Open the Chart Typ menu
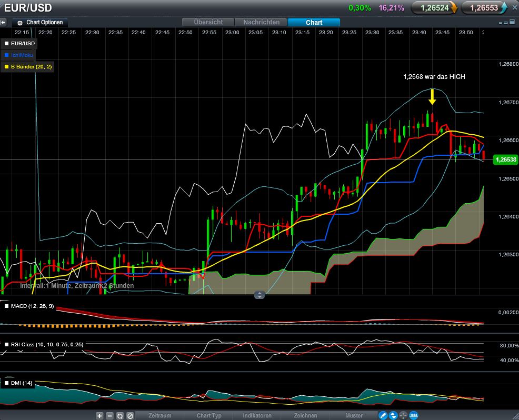519x420 pixels. 209,415
